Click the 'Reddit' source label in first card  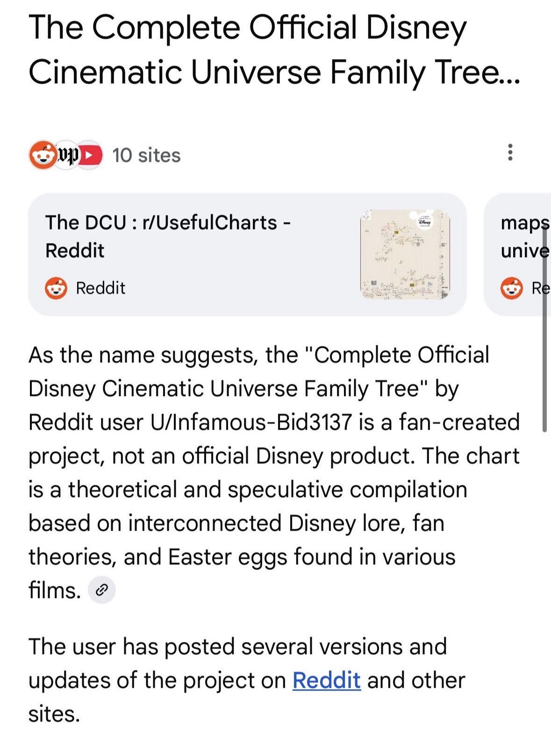click(x=100, y=288)
